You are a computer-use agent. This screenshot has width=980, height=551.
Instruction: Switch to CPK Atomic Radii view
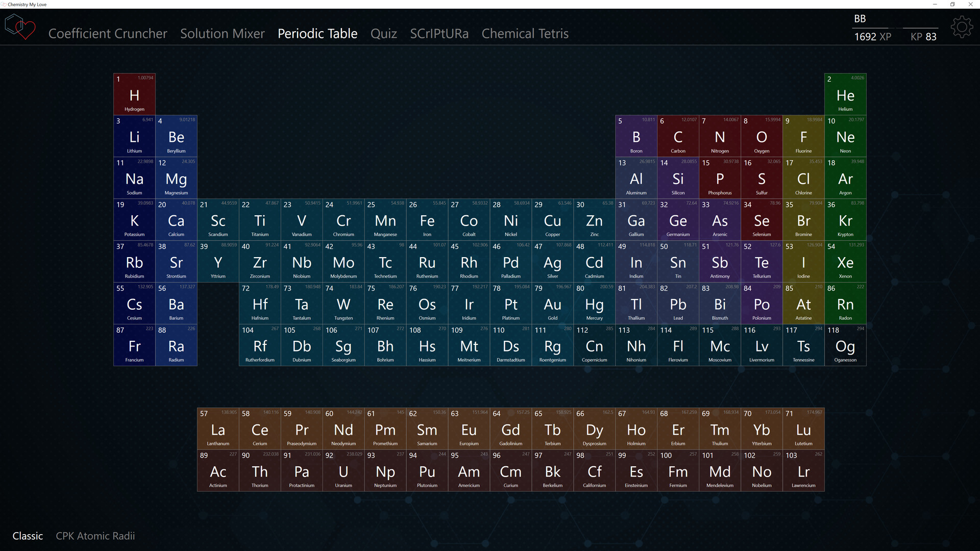pyautogui.click(x=94, y=536)
